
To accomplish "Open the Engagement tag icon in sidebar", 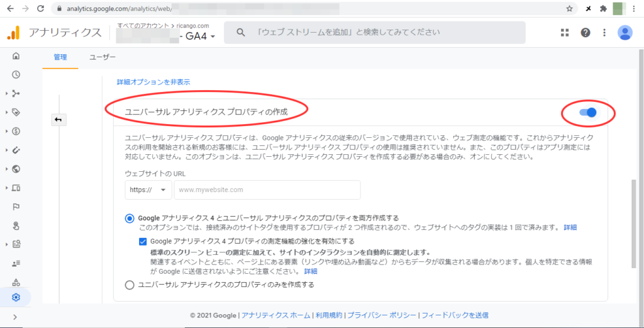I will 16,112.
